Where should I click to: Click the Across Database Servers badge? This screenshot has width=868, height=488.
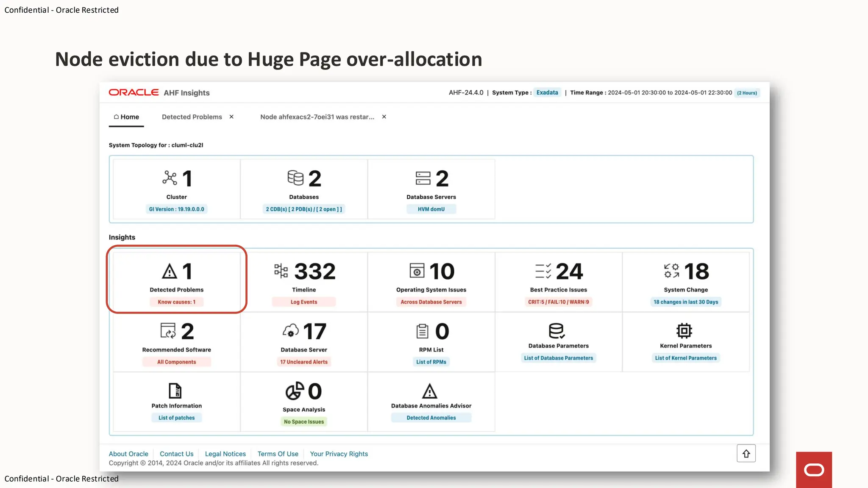click(x=431, y=302)
